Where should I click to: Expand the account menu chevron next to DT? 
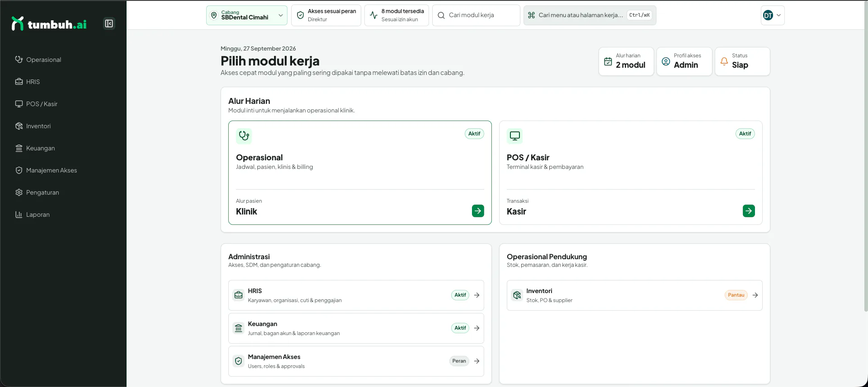pyautogui.click(x=778, y=15)
